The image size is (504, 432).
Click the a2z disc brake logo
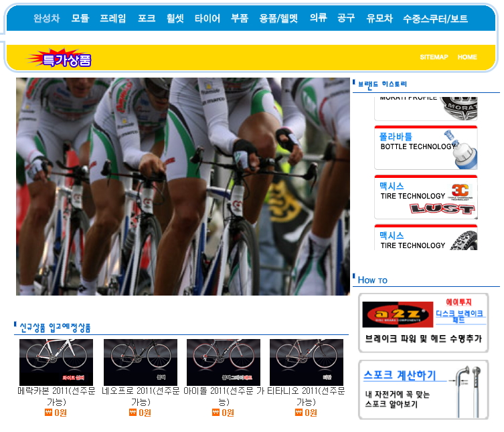398,314
